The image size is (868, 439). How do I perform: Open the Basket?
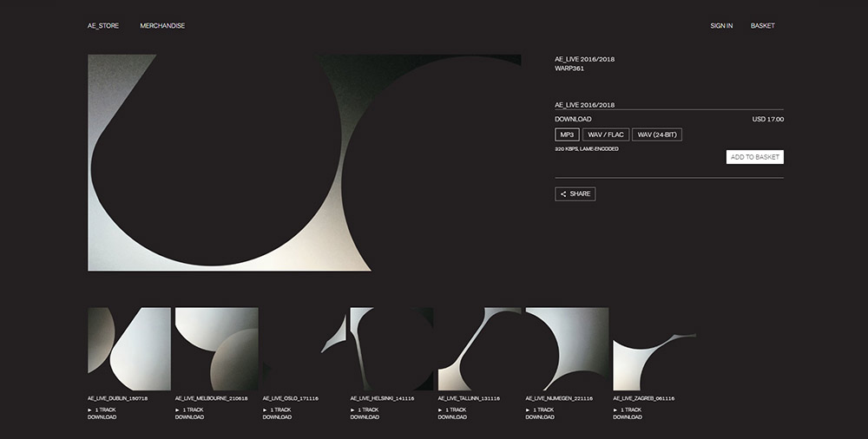point(762,26)
